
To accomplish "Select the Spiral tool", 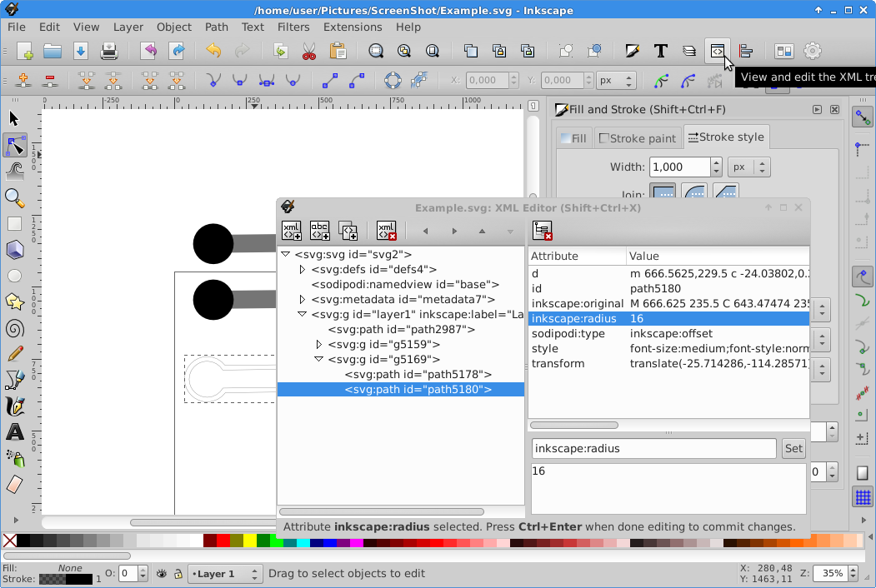I will click(14, 328).
